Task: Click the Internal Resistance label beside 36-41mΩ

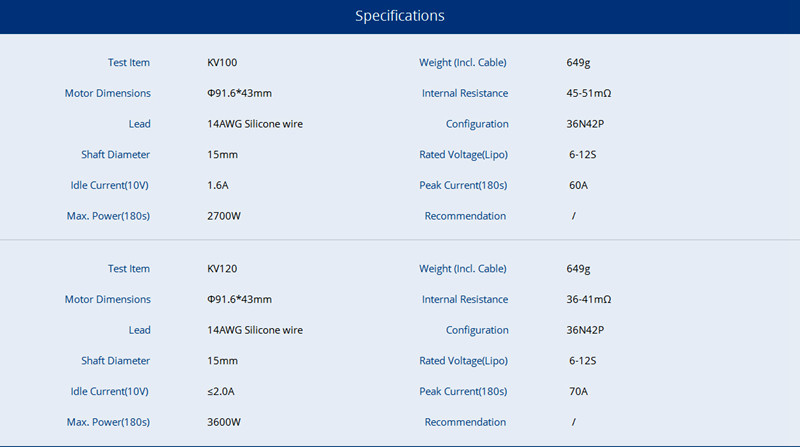Action: click(x=465, y=300)
